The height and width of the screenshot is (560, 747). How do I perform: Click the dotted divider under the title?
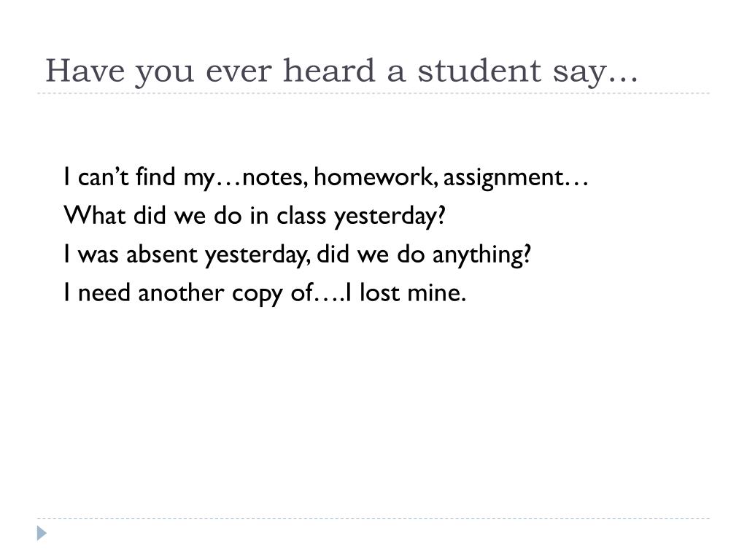tap(373, 93)
